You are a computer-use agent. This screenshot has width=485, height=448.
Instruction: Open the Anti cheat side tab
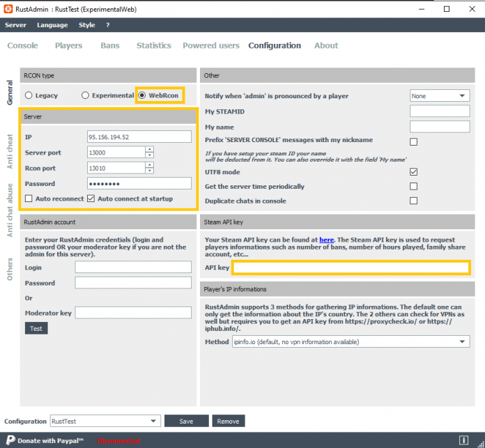pos(10,151)
